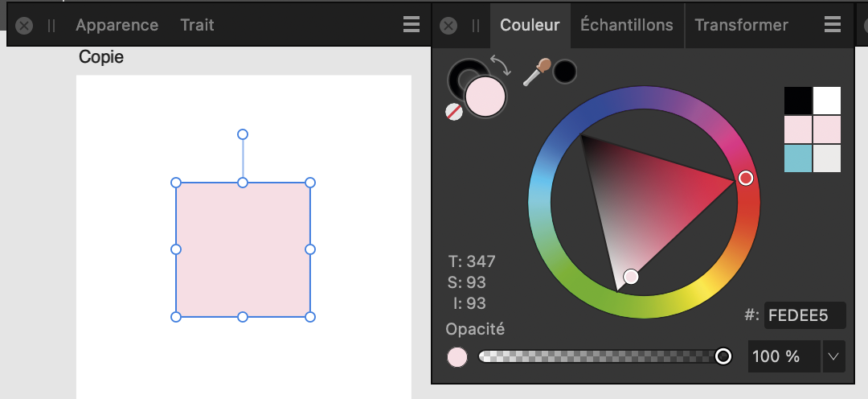Open the Couleur panel options menu
The width and height of the screenshot is (868, 399).
(x=833, y=25)
